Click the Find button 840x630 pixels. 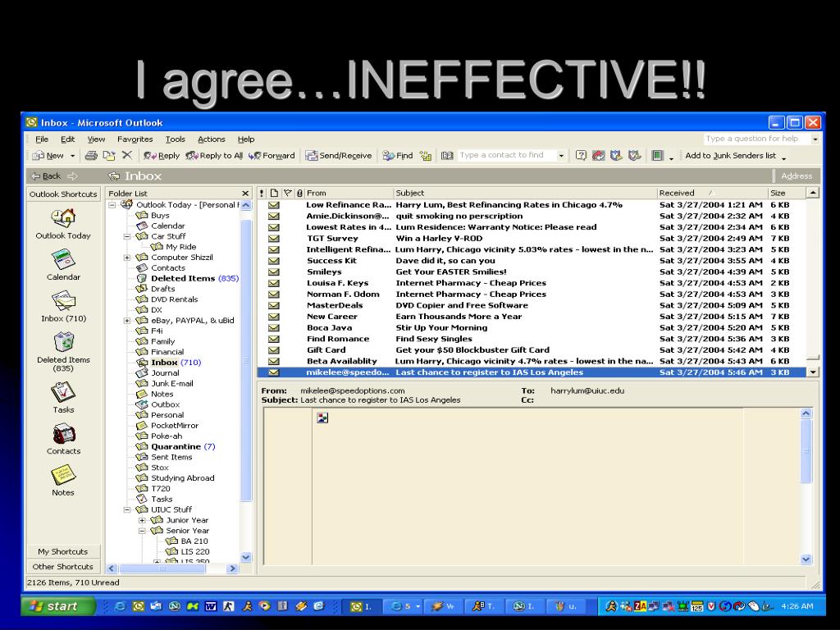398,155
